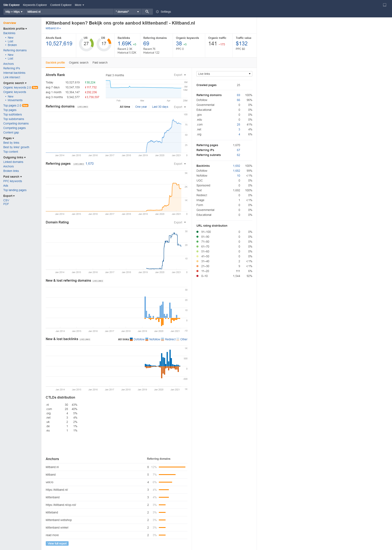Click the Organic keywords count 38

[x=179, y=44]
